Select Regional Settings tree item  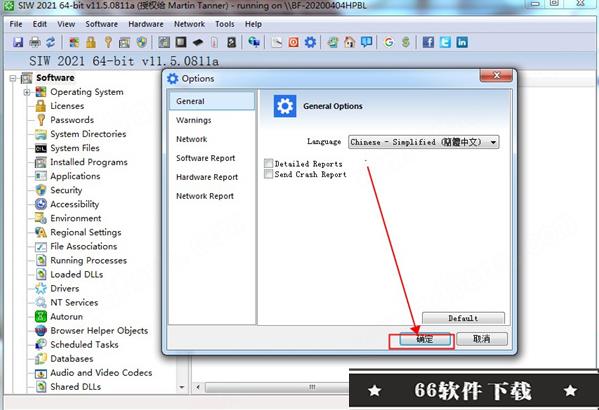click(86, 232)
